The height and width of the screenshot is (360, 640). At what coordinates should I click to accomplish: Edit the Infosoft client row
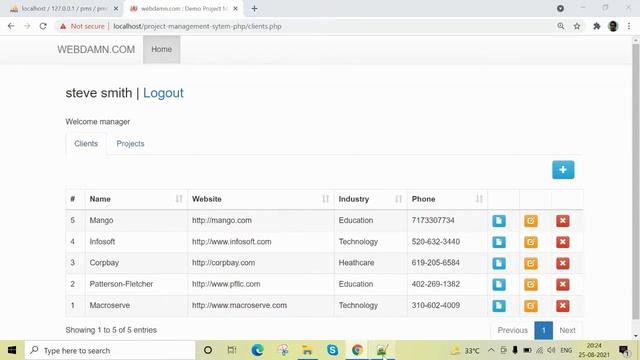tap(531, 242)
